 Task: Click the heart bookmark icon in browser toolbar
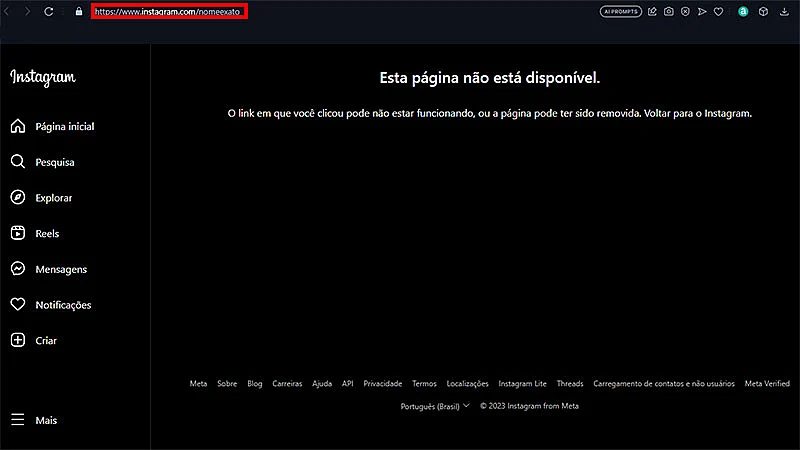pos(718,11)
